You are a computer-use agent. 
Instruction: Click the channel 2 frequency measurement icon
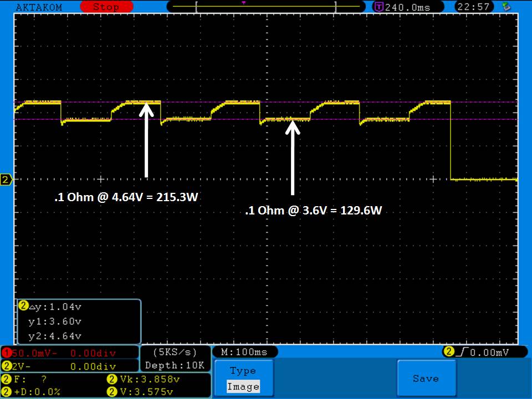coord(6,380)
